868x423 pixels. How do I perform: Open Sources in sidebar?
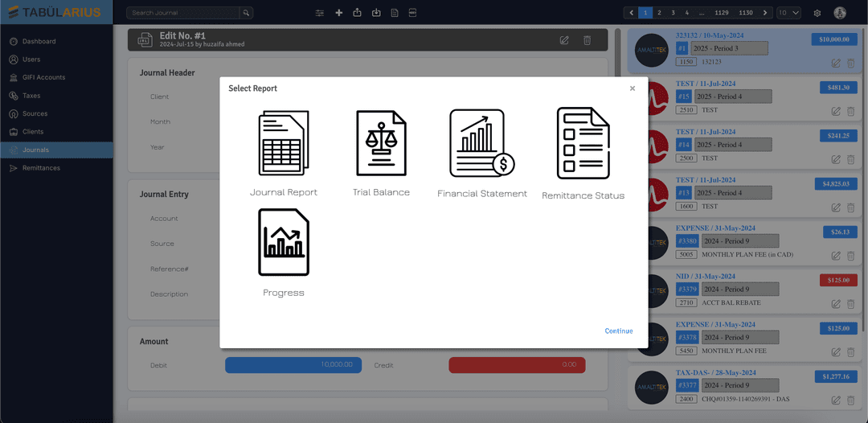[x=56, y=113]
